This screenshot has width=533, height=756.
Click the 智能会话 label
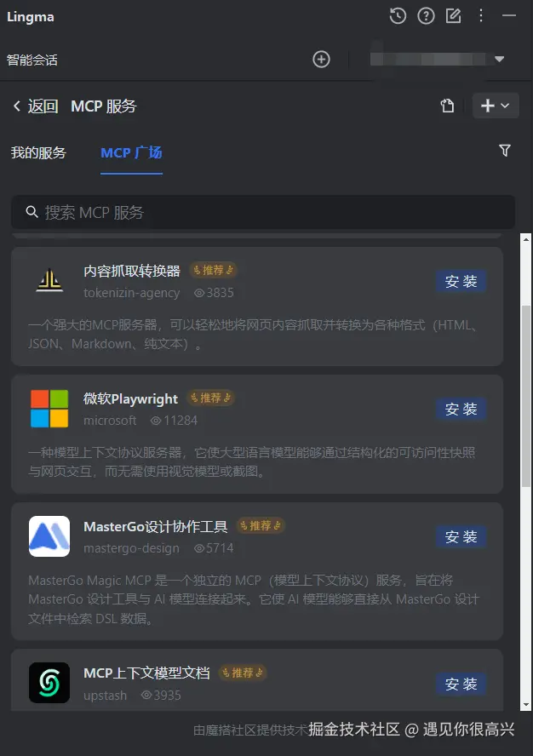pyautogui.click(x=32, y=60)
